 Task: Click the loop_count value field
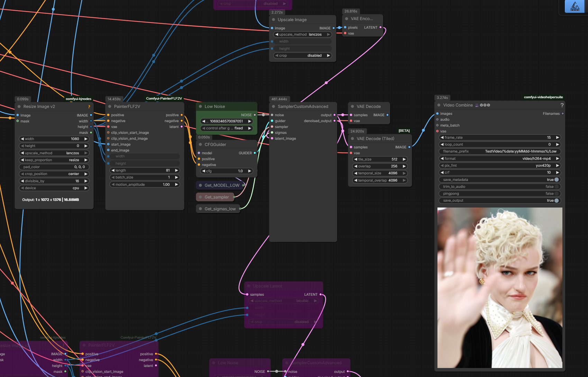pos(500,145)
